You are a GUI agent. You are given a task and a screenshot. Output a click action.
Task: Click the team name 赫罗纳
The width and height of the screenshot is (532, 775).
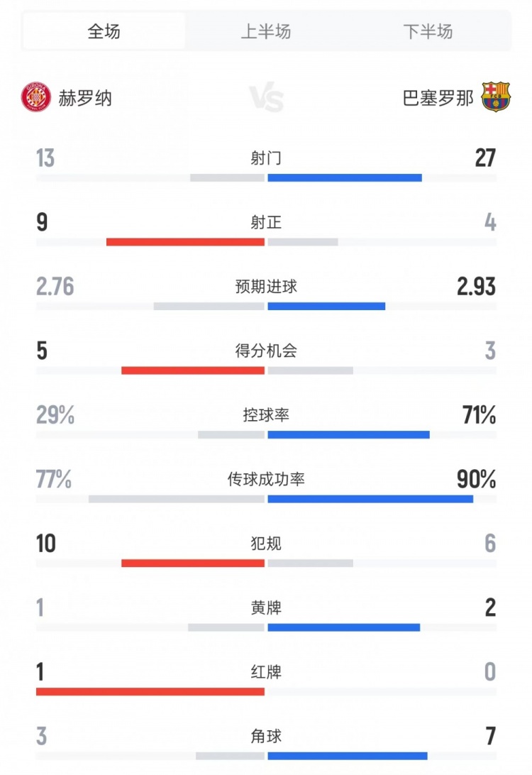tap(85, 99)
